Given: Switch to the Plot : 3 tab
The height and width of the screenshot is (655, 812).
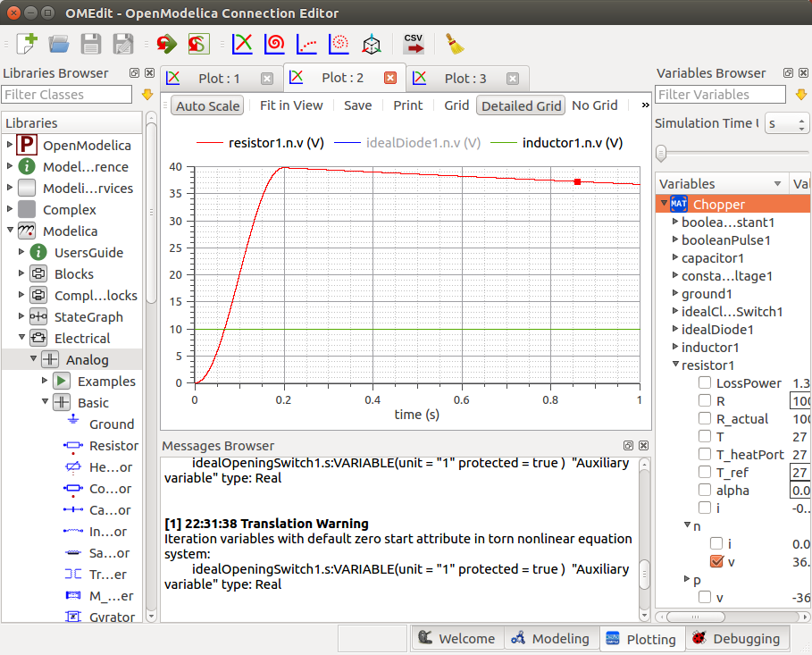Looking at the screenshot, I should pos(467,79).
